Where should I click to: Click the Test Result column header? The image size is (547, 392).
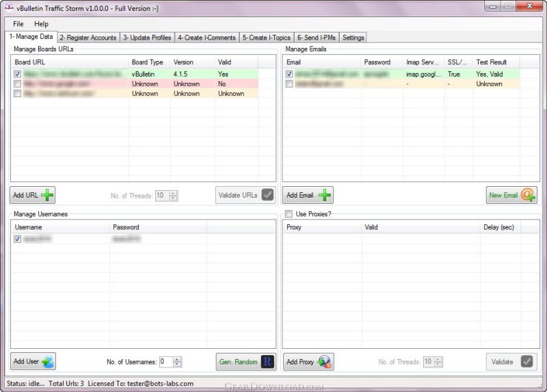[496, 62]
